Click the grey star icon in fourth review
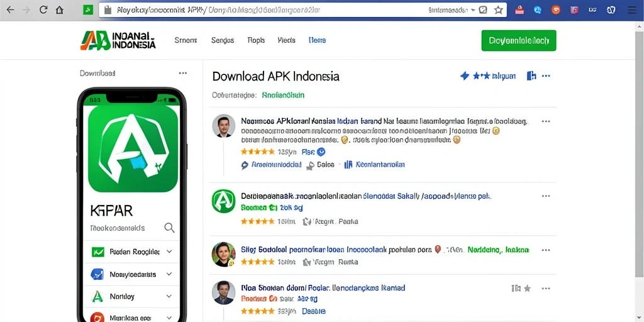The image size is (644, 322). coord(528,288)
